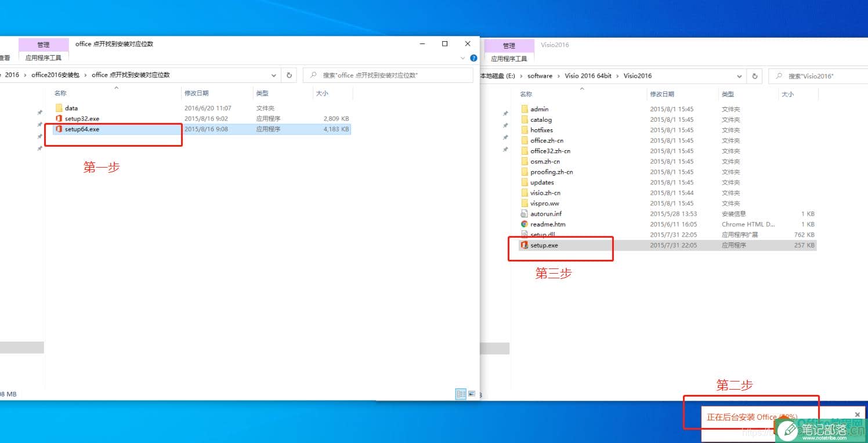Switch the office window to details view
Viewport: 868px width, 443px height.
(x=461, y=394)
